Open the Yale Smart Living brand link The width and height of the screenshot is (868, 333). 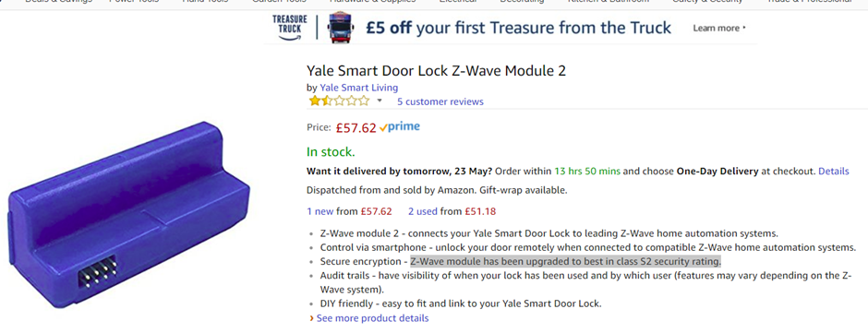[358, 88]
